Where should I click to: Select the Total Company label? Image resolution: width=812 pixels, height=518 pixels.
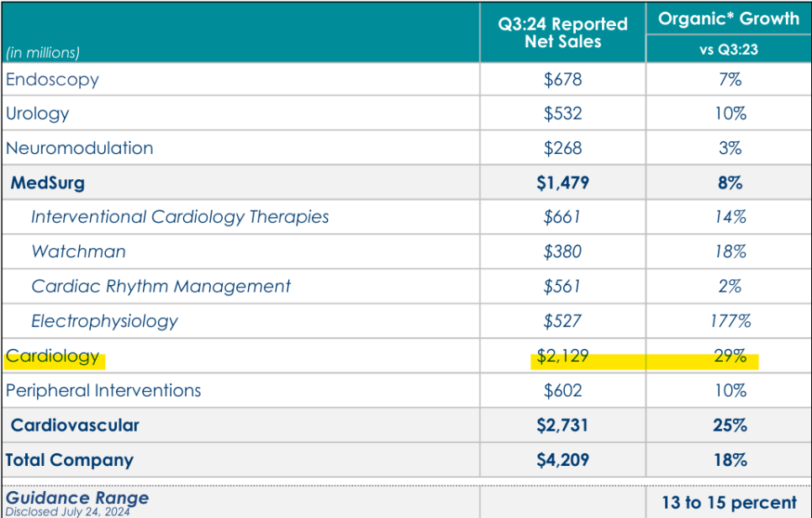pyautogui.click(x=70, y=460)
